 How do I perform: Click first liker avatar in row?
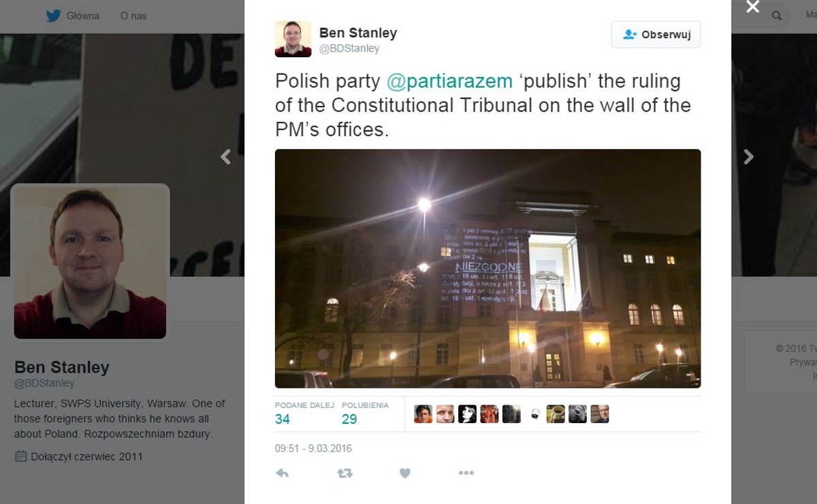tap(423, 414)
